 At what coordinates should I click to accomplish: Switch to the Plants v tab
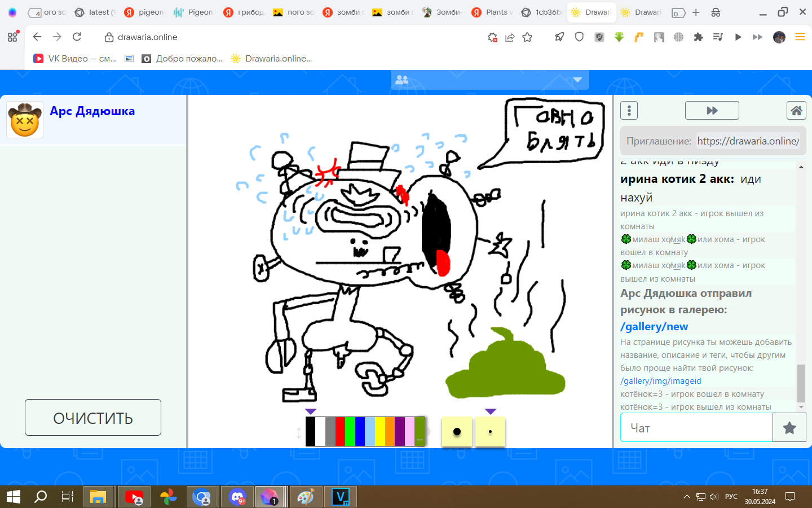492,12
